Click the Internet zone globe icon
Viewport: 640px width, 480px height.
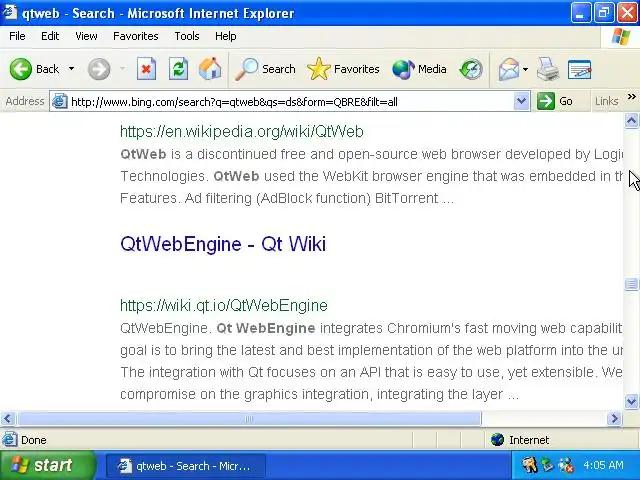pyautogui.click(x=497, y=440)
